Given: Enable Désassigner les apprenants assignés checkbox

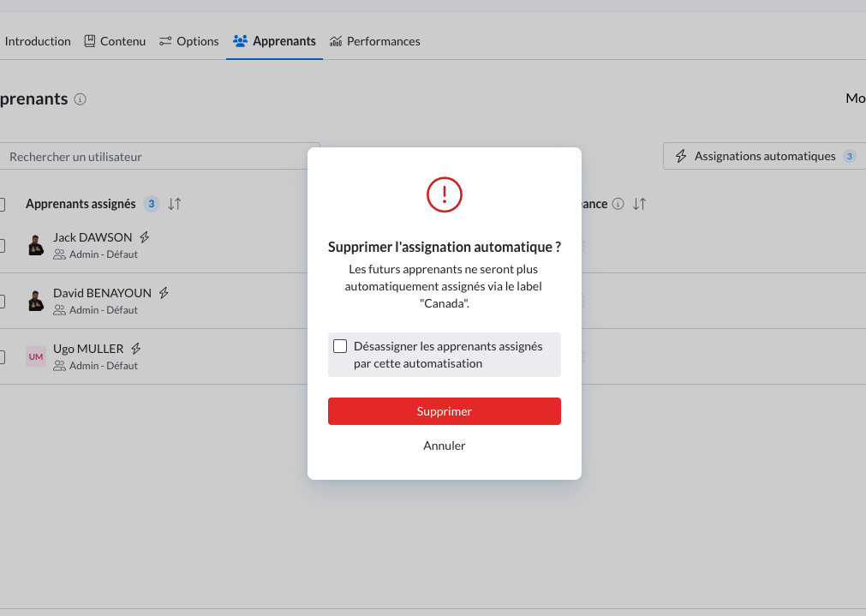Looking at the screenshot, I should pos(340,346).
